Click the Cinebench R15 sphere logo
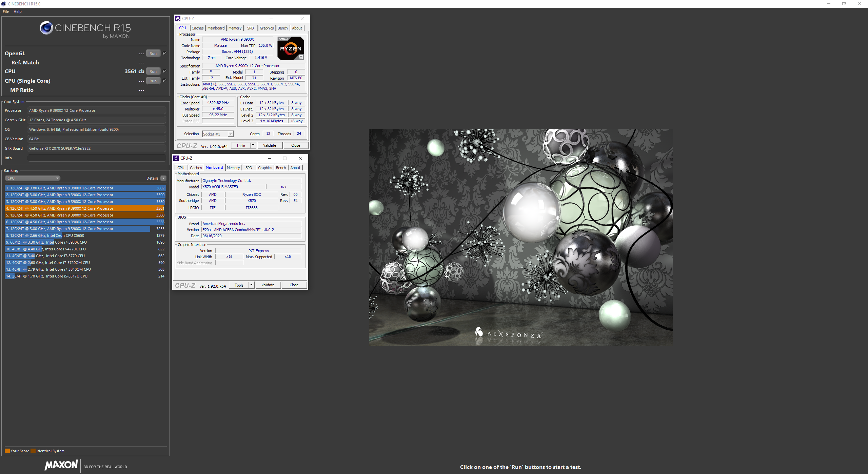The width and height of the screenshot is (868, 474). click(46, 28)
